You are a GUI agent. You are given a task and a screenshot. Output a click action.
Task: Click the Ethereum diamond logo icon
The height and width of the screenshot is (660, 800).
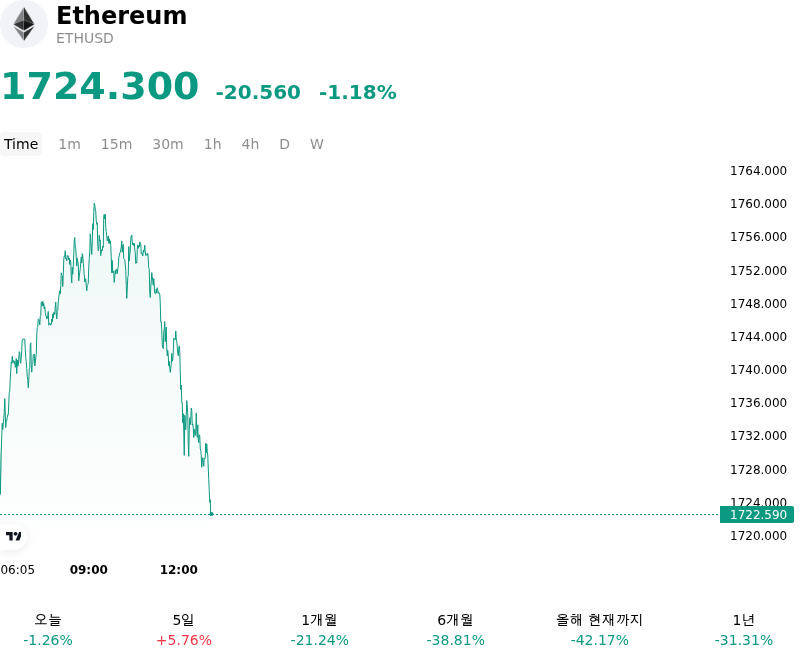pyautogui.click(x=23, y=24)
